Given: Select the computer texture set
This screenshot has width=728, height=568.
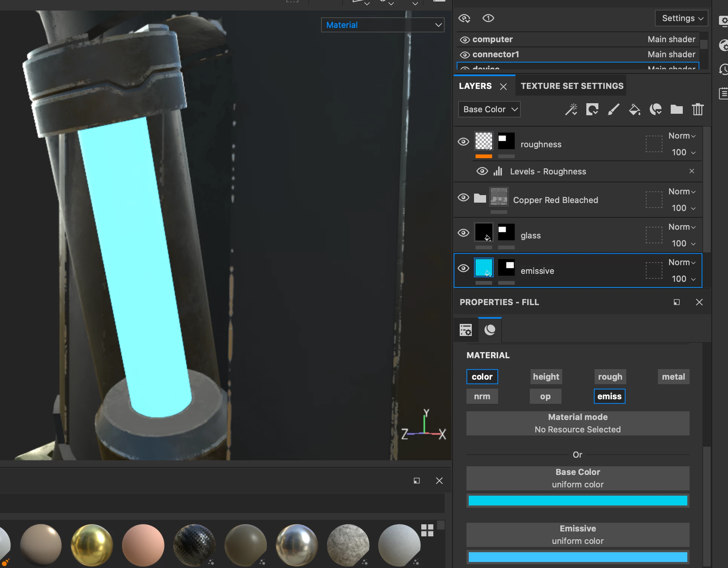Looking at the screenshot, I should pos(492,40).
